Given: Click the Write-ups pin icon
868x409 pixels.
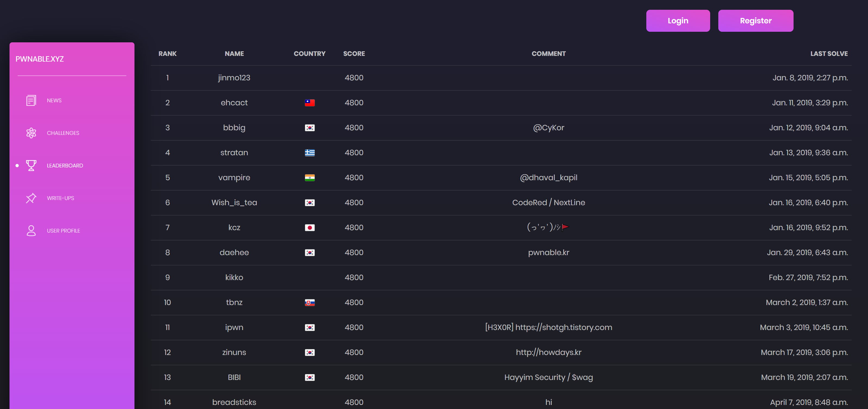Looking at the screenshot, I should [31, 198].
